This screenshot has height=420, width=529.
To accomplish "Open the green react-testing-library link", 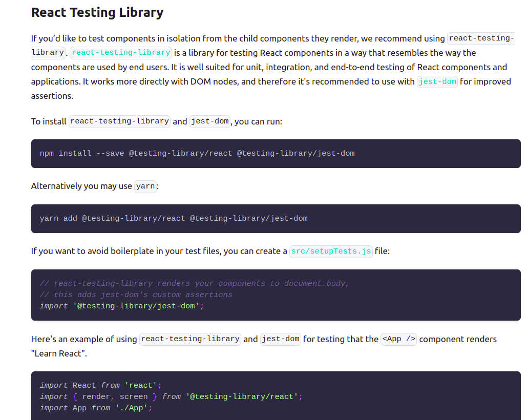I will [121, 53].
